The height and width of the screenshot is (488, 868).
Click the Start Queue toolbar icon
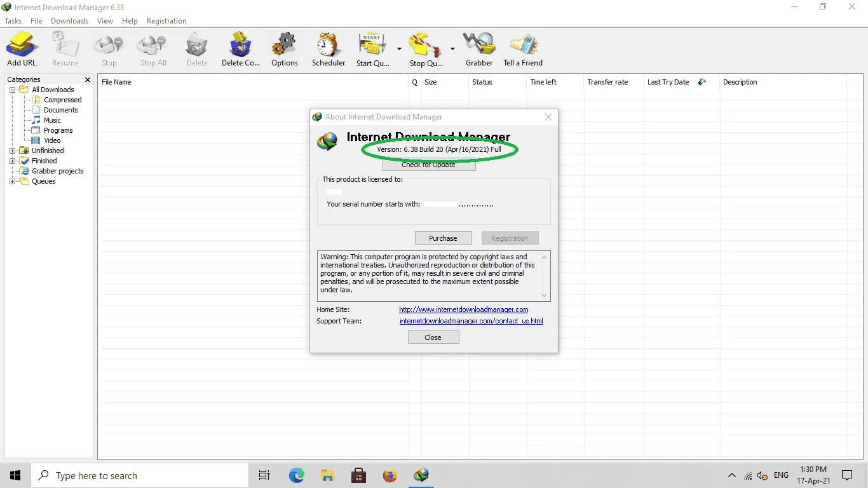coord(373,50)
